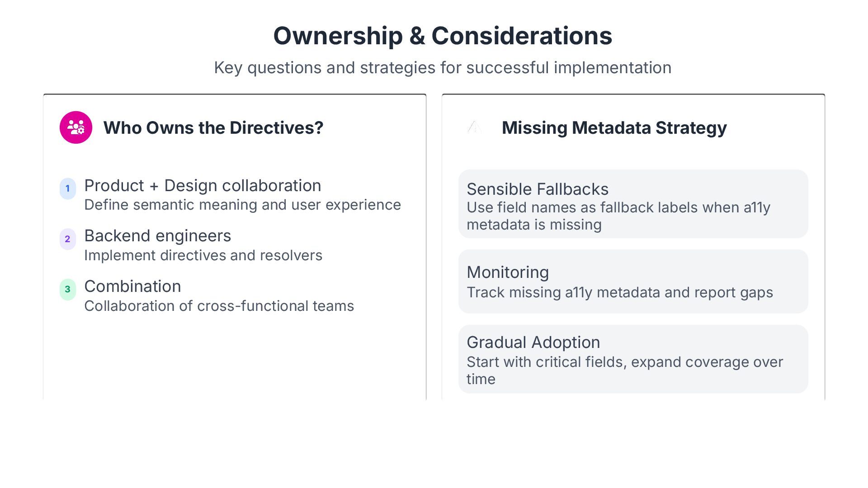This screenshot has height=488, width=868.
Task: Click 'Track missing a11y metadata' description
Action: pos(620,292)
